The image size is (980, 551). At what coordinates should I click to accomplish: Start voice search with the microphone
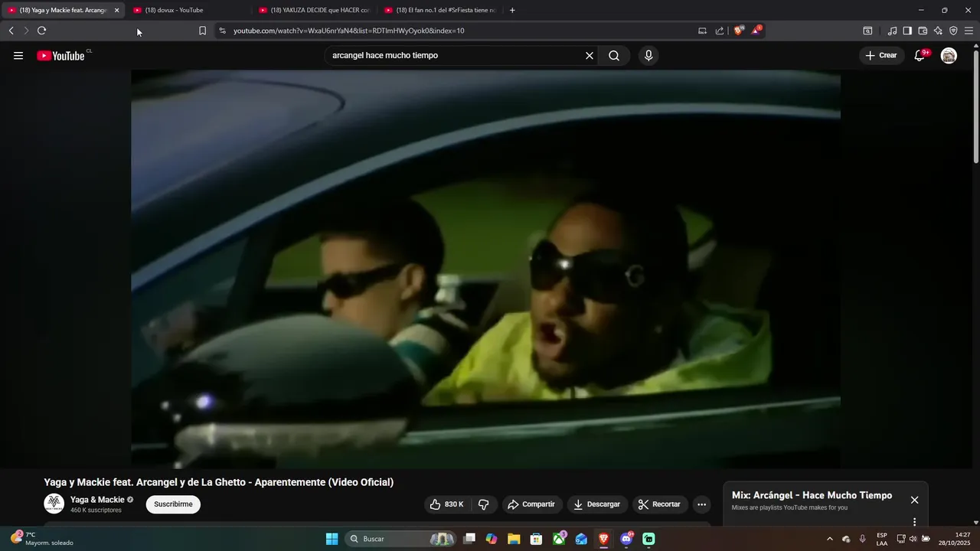[648, 56]
